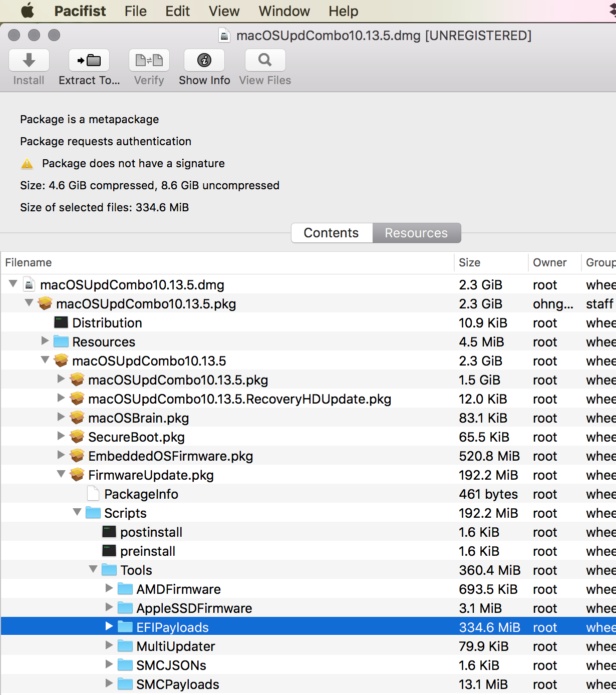Click package icon of macOSUpdCombo10.13.5.RecoveryHDUpdate.pkg
The width and height of the screenshot is (616, 695).
click(x=77, y=399)
